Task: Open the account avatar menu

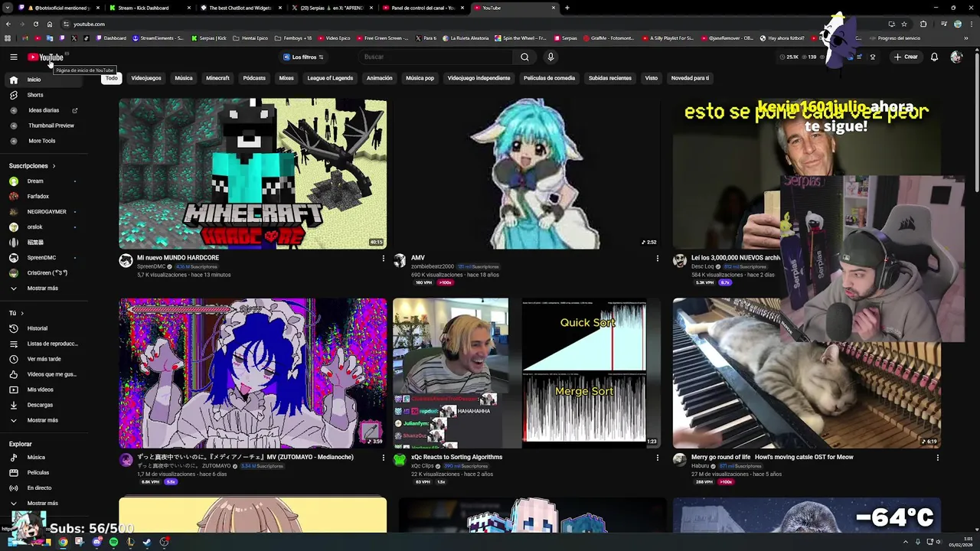Action: [x=955, y=57]
